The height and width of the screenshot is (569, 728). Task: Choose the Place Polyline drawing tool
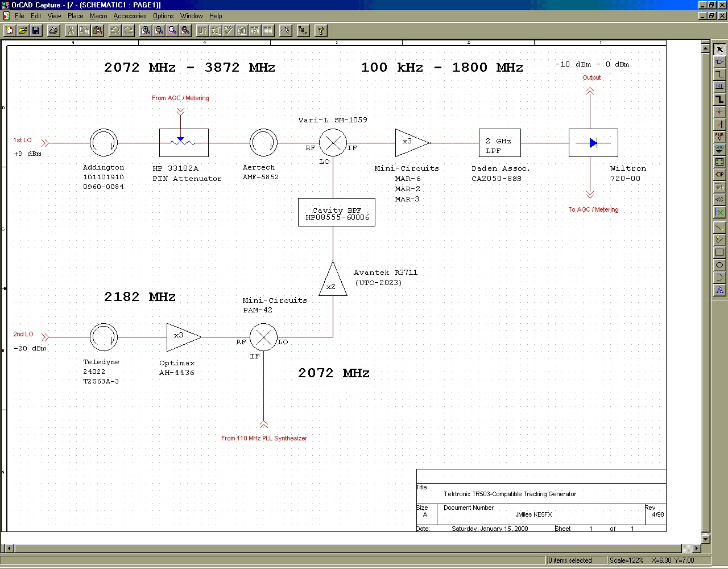pyautogui.click(x=719, y=240)
